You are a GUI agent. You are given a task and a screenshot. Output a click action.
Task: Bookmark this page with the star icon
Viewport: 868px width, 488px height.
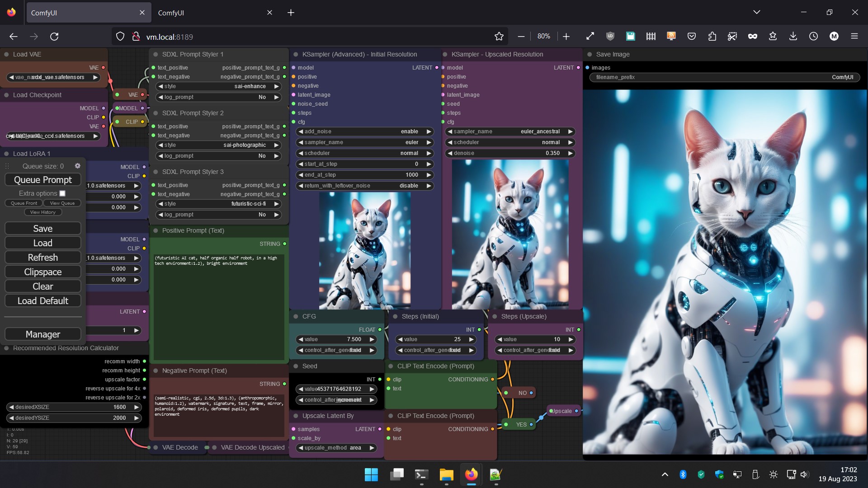pos(499,37)
